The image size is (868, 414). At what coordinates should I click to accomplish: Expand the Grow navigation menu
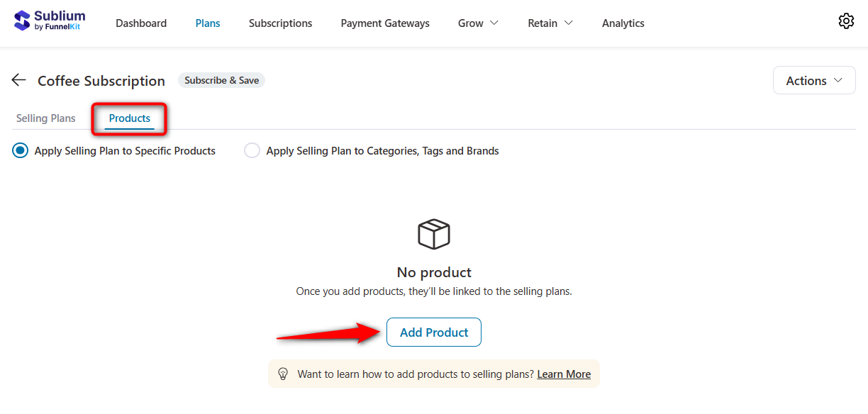pyautogui.click(x=478, y=23)
